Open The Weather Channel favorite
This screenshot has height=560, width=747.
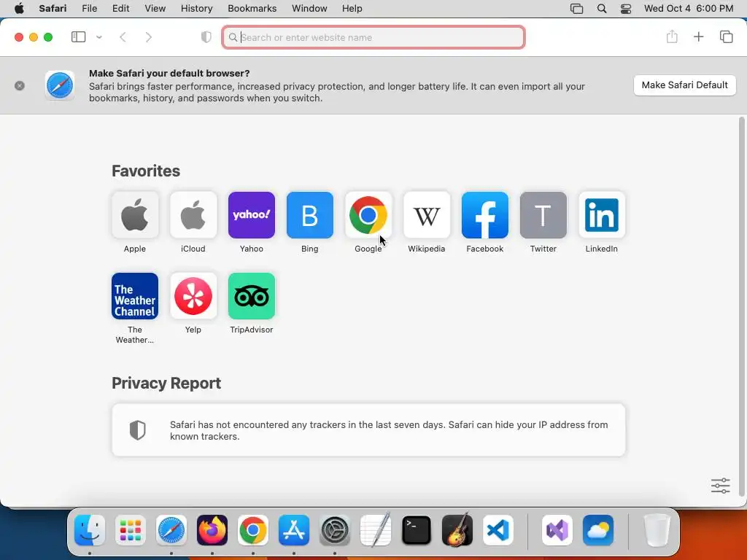click(x=135, y=296)
